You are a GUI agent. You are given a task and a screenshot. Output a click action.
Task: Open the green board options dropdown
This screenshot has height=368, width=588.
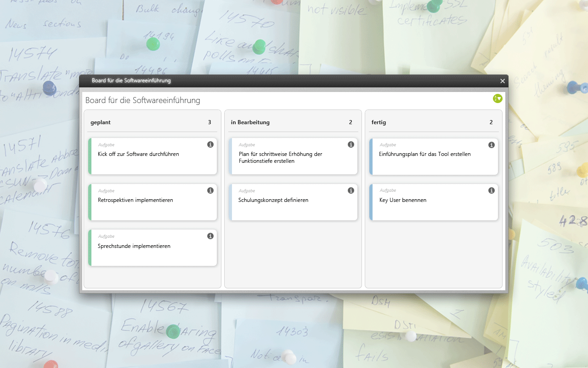(498, 98)
